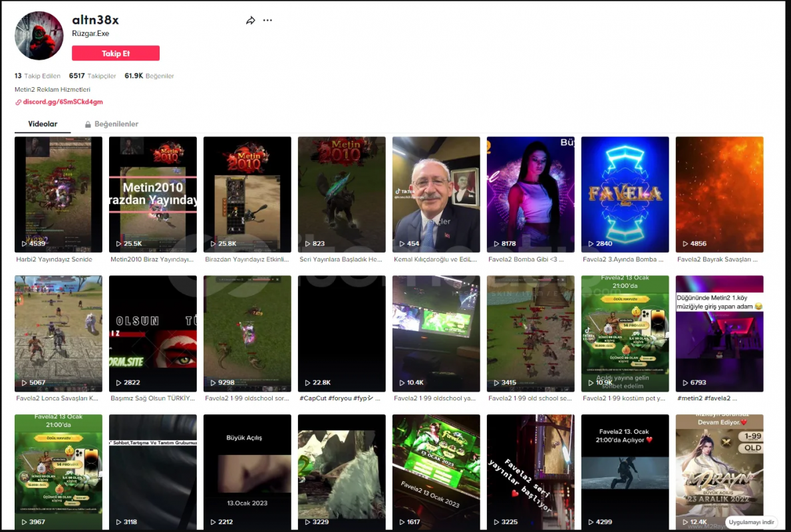Open the video with 3415 views

point(531,333)
